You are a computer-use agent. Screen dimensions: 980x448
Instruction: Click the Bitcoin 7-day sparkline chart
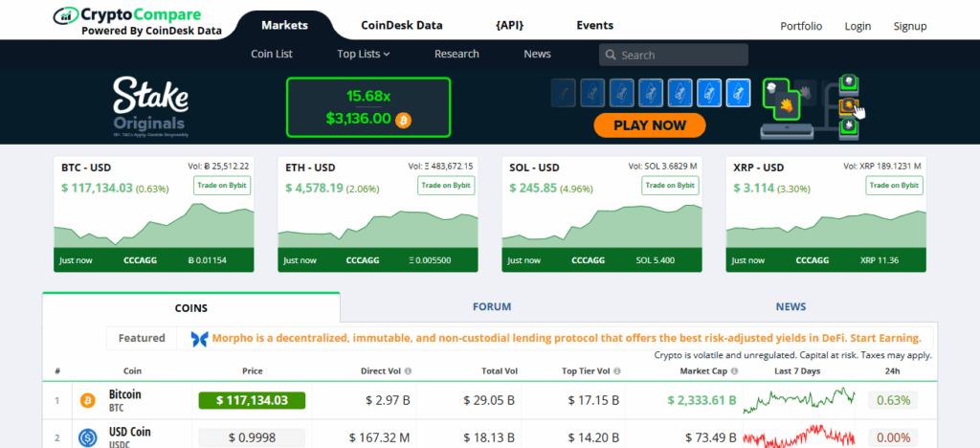799,400
